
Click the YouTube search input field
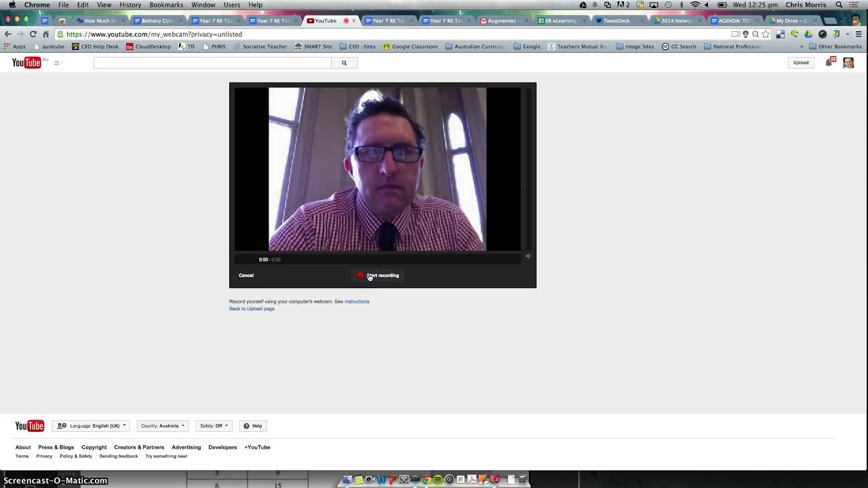point(212,62)
